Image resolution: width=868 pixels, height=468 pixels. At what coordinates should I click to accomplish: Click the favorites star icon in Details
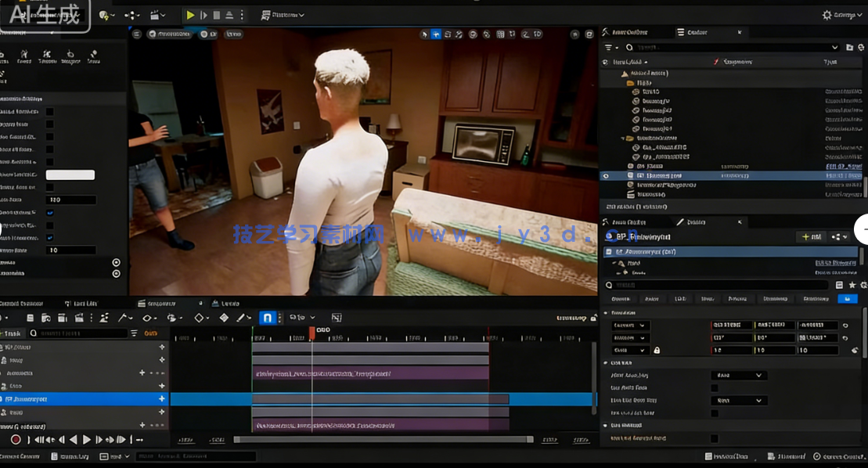click(852, 286)
